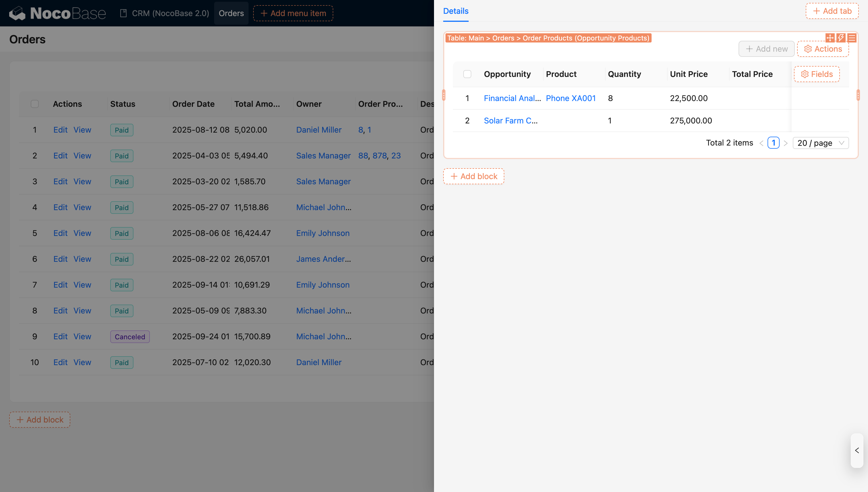Select the Orders menu item

coord(231,13)
